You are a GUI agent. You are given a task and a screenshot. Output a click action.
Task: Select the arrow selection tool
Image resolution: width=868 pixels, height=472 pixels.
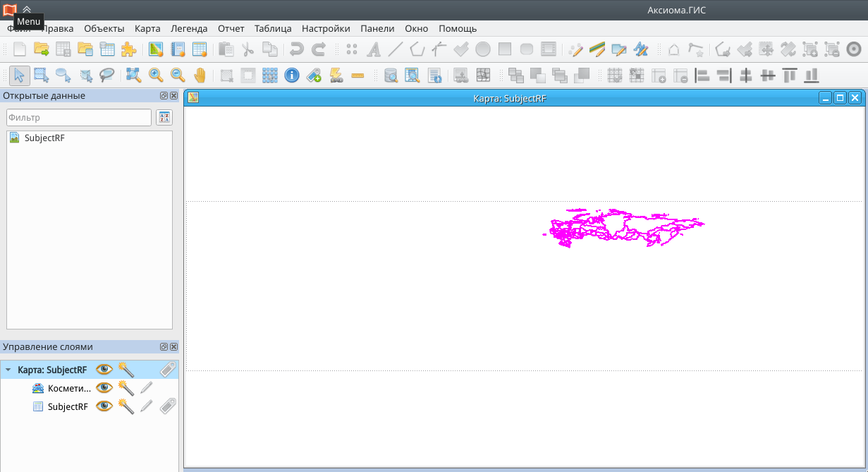pyautogui.click(x=19, y=75)
